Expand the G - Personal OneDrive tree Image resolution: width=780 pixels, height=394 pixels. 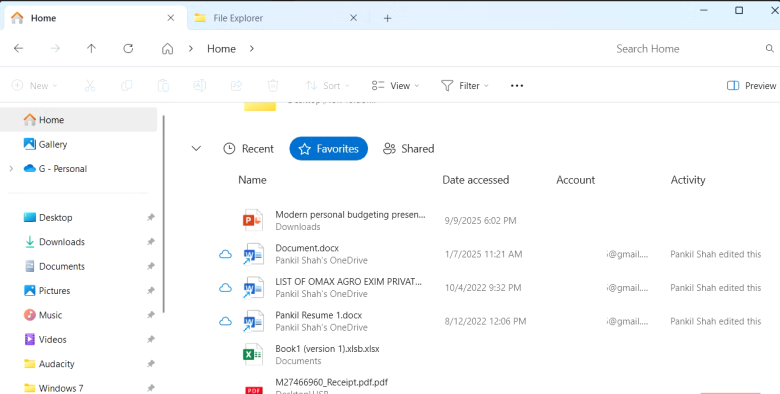pyautogui.click(x=11, y=169)
